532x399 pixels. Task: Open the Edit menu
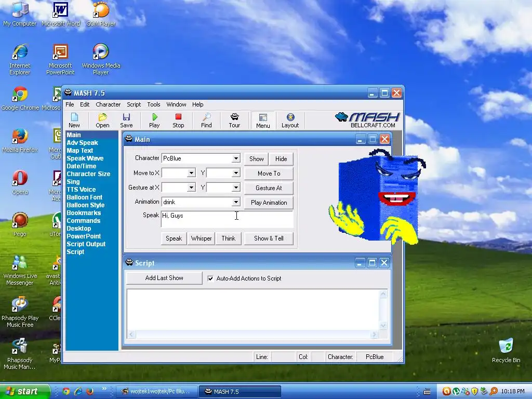[85, 104]
